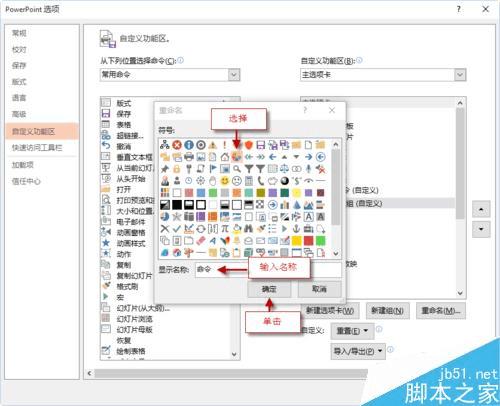Open the 导入/导出(P) dropdown button

pyautogui.click(x=358, y=351)
